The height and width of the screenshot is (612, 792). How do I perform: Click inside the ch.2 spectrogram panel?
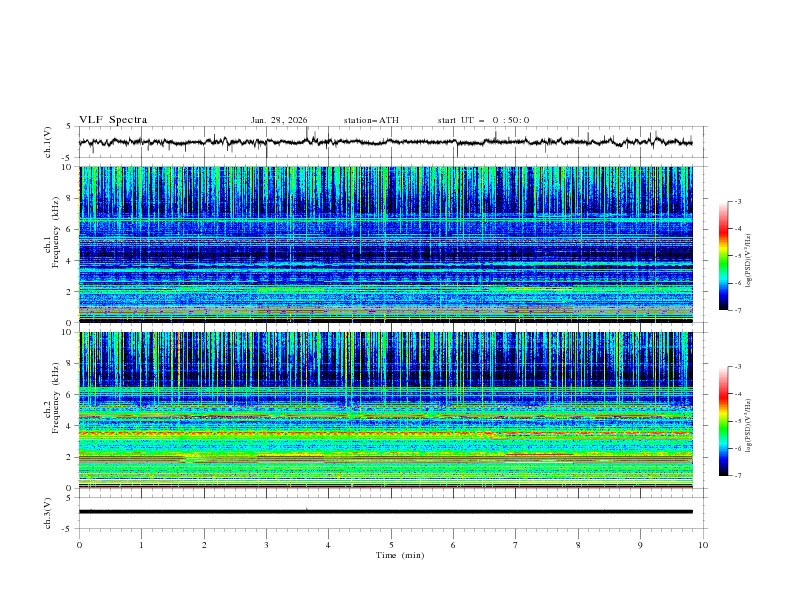[x=386, y=410]
